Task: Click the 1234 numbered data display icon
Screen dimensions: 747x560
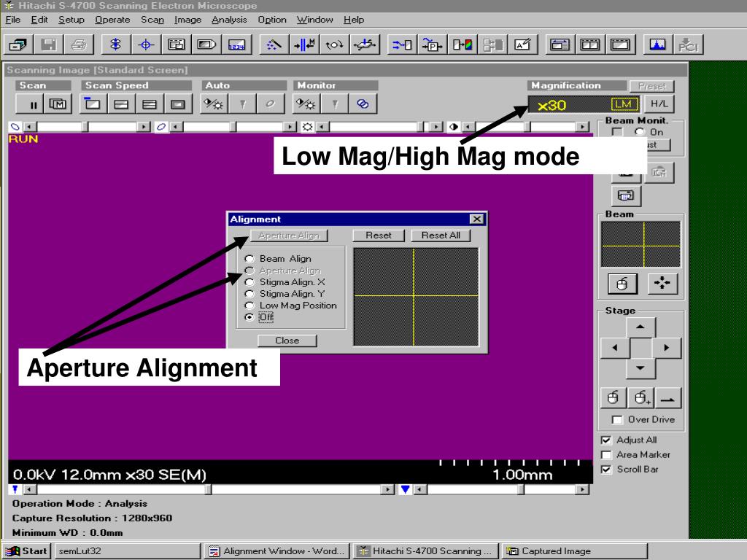Action: [x=237, y=44]
